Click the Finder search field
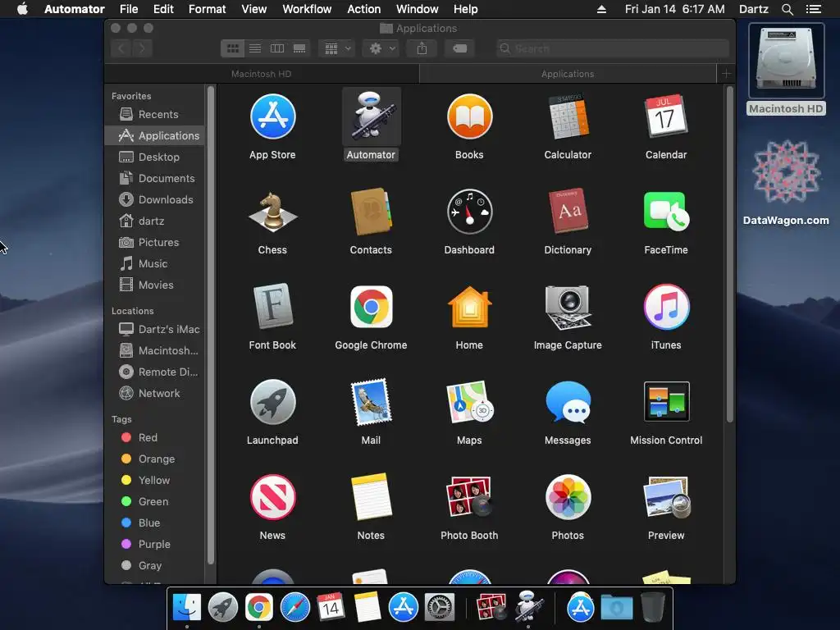 coord(613,48)
